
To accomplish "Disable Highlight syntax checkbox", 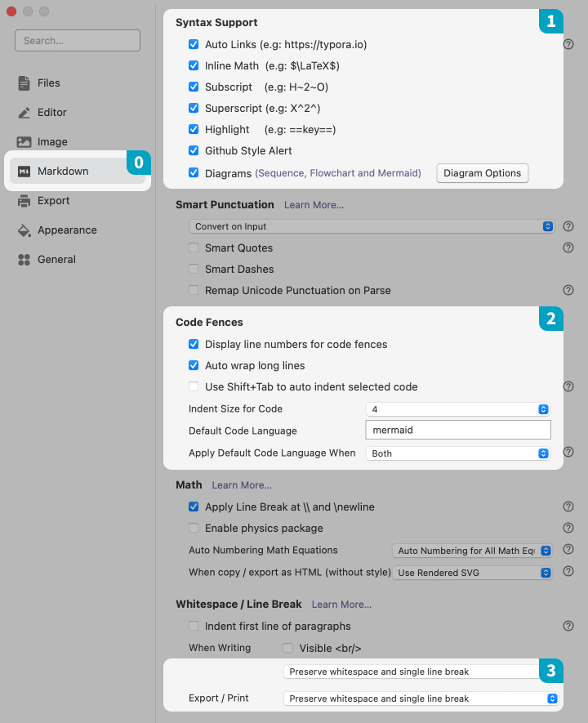I will coord(194,129).
